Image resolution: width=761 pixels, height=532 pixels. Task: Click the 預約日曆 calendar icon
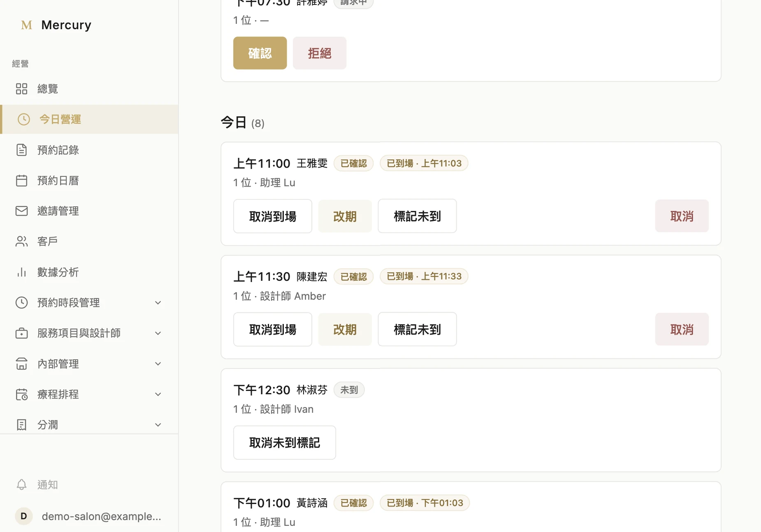click(21, 180)
